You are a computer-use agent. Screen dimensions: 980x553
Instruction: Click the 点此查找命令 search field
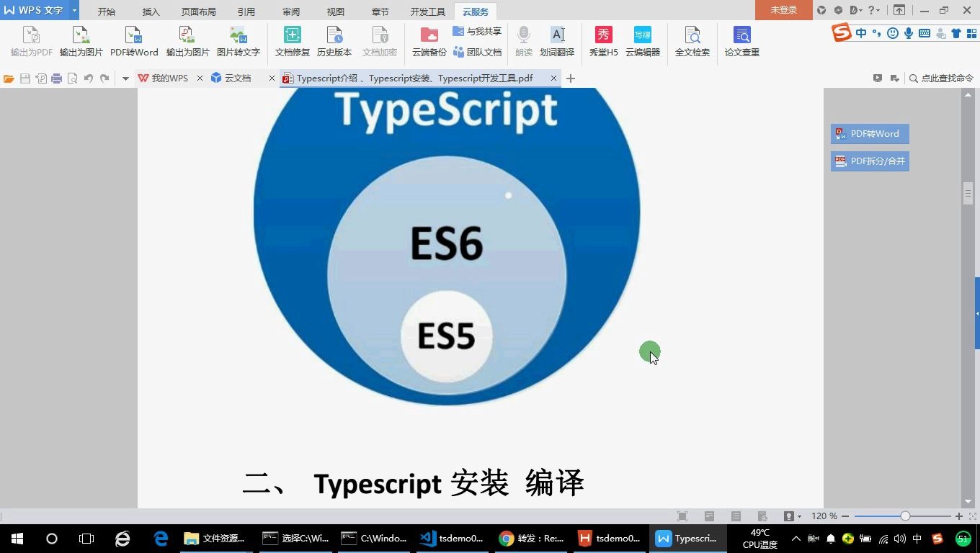[941, 78]
